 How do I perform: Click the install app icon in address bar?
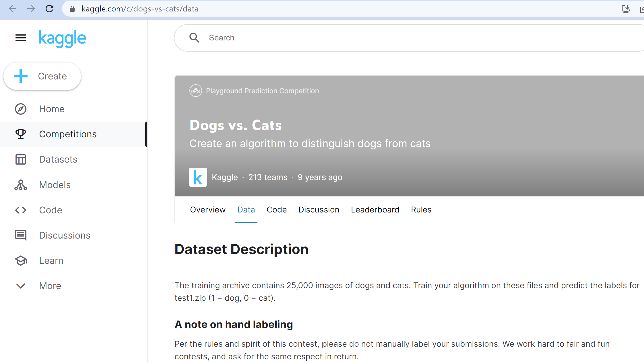(x=626, y=9)
